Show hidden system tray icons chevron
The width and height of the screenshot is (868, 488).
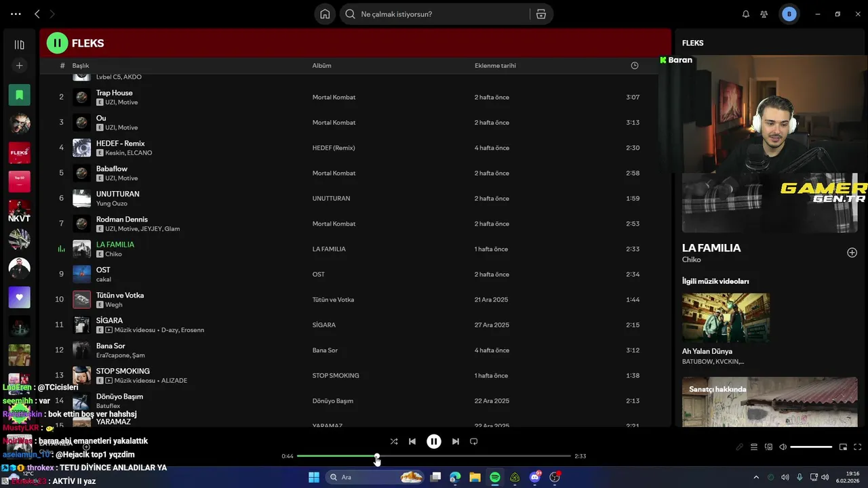coord(756,477)
